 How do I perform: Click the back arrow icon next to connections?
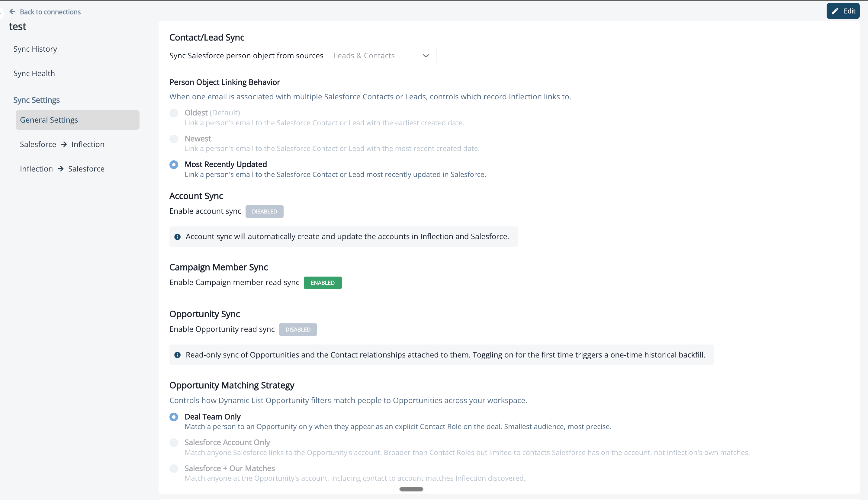click(12, 12)
